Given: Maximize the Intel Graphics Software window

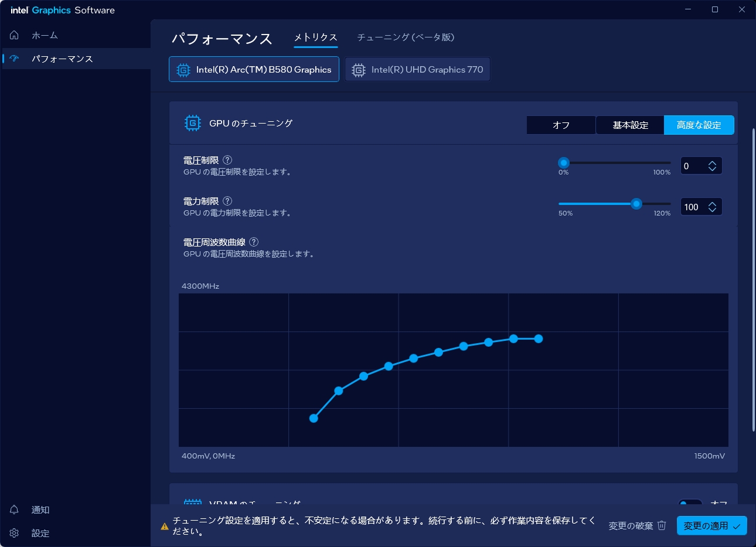Looking at the screenshot, I should (715, 9).
